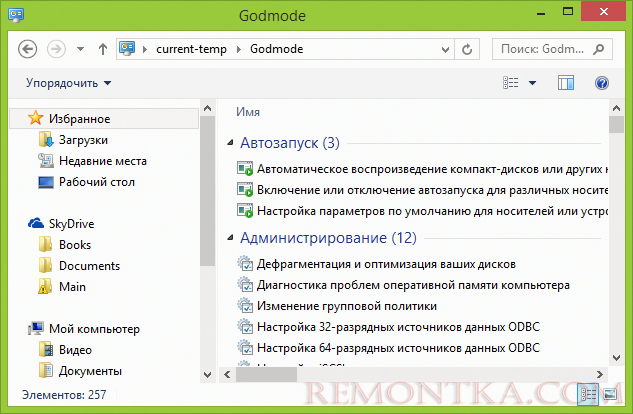Screen dimensions: 633x414
Task: Select current-temp in the address path
Action: click(191, 49)
